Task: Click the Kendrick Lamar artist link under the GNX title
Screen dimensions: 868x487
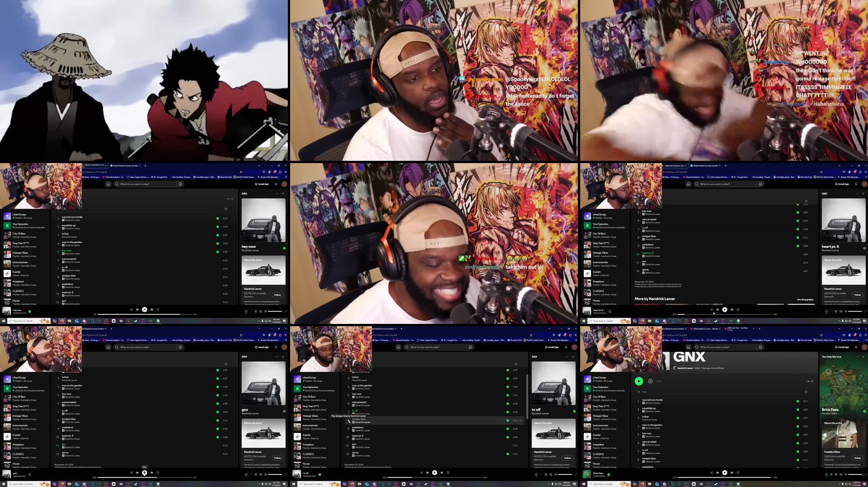Action: (684, 368)
